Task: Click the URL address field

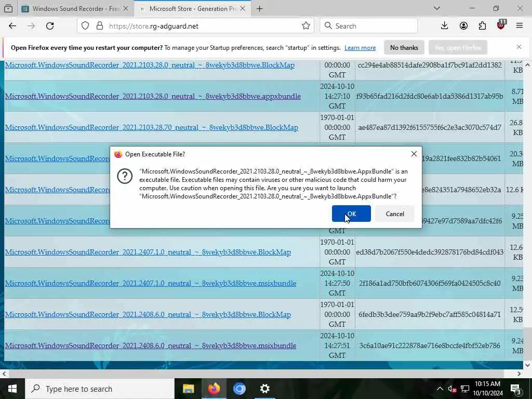Action: (195, 26)
